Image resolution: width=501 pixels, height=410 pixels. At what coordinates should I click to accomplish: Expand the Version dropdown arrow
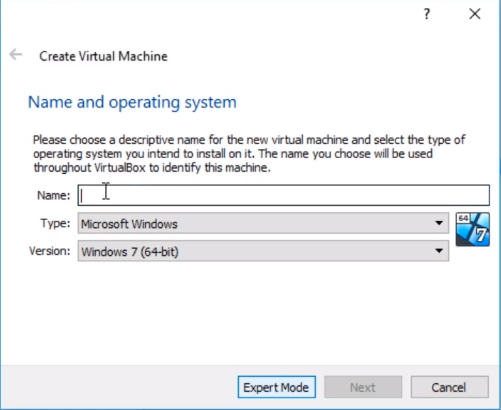(x=439, y=251)
